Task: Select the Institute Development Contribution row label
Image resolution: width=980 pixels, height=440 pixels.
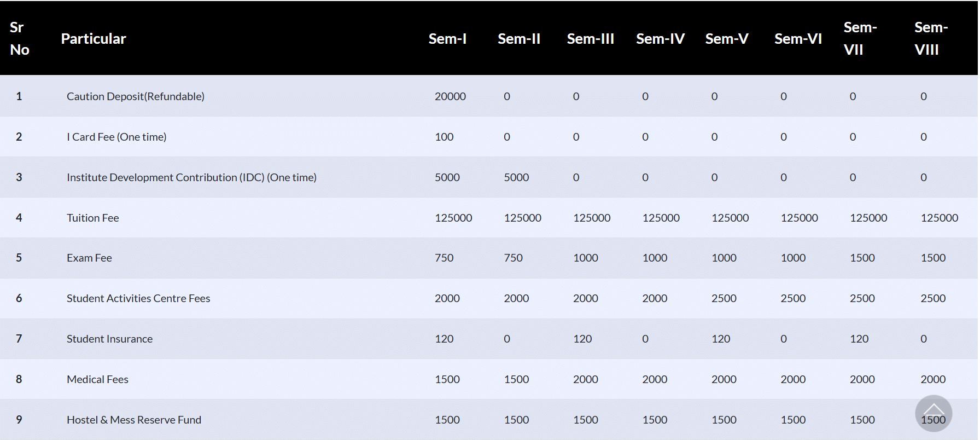Action: tap(191, 177)
